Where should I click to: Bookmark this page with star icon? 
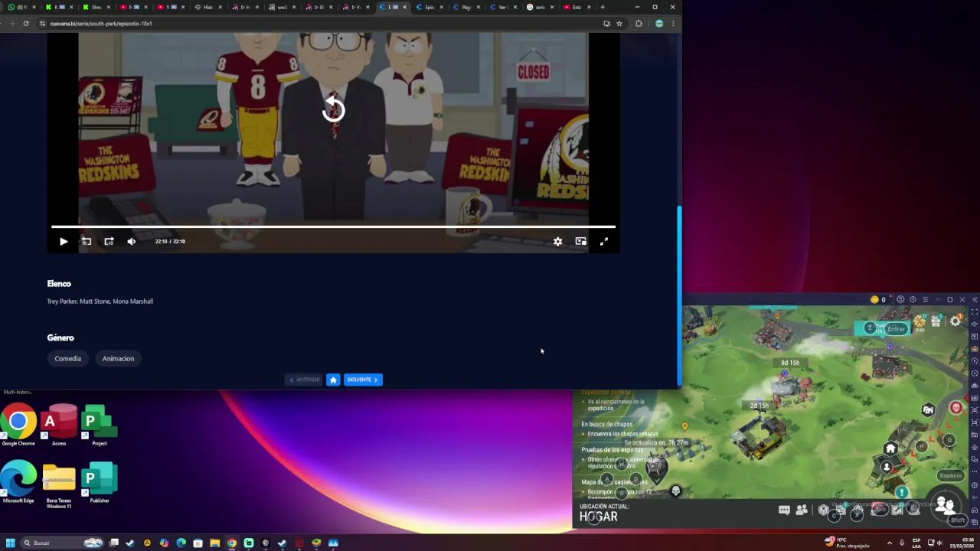(x=619, y=24)
